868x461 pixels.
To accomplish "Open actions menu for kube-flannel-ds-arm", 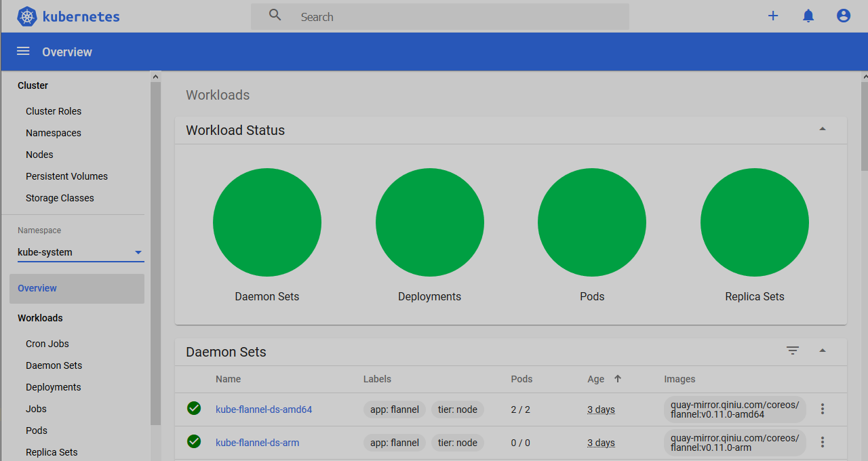I will tap(823, 442).
